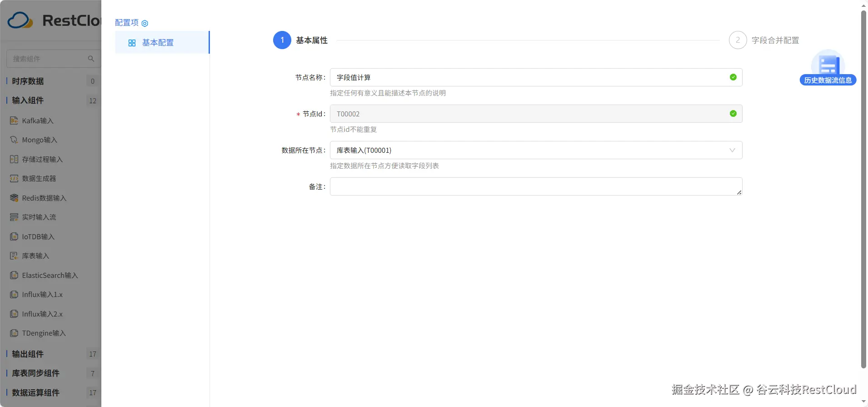Screen dimensions: 868x407
Task: Click the 配置项 heading link
Action: (x=127, y=23)
